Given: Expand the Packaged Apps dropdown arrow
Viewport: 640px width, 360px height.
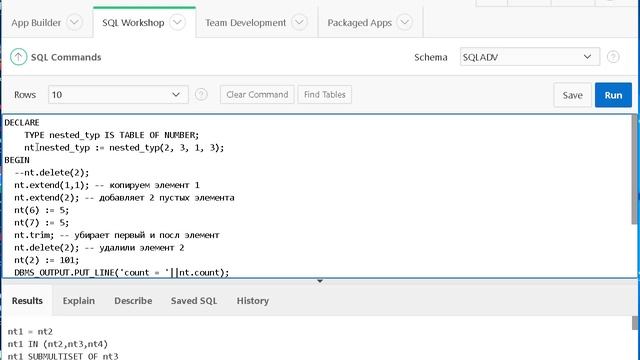Looking at the screenshot, I should (404, 22).
